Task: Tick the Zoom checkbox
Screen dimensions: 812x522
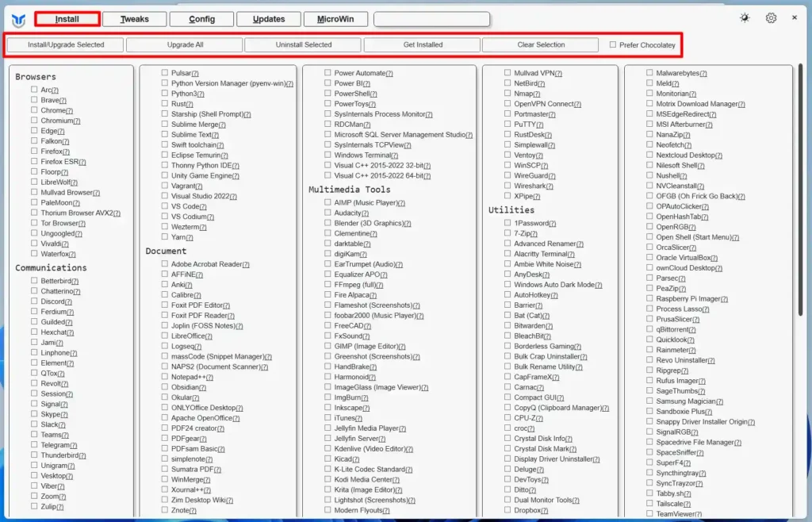Action: [34, 496]
